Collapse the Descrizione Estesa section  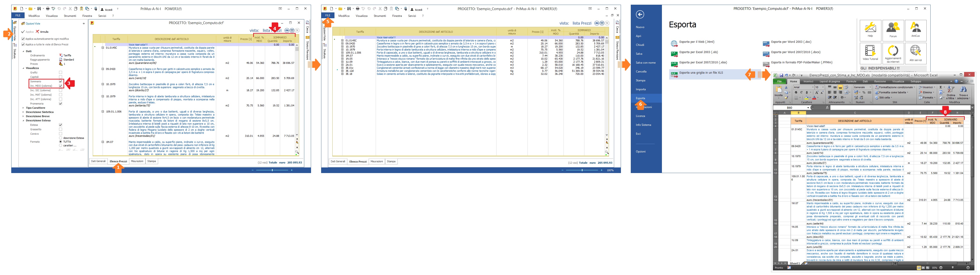point(23,120)
